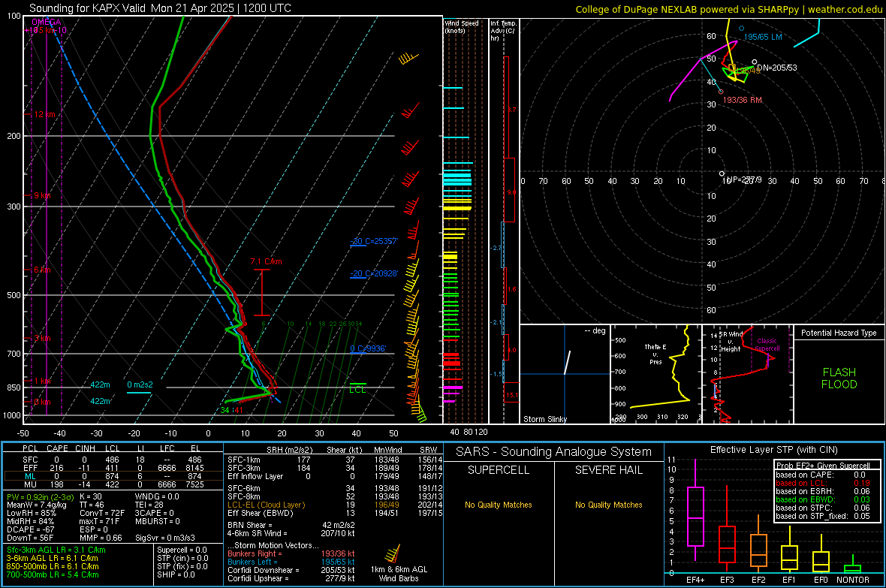886x588 pixels.
Task: Click the '193/36 RM' hodograph label
Action: click(x=743, y=100)
